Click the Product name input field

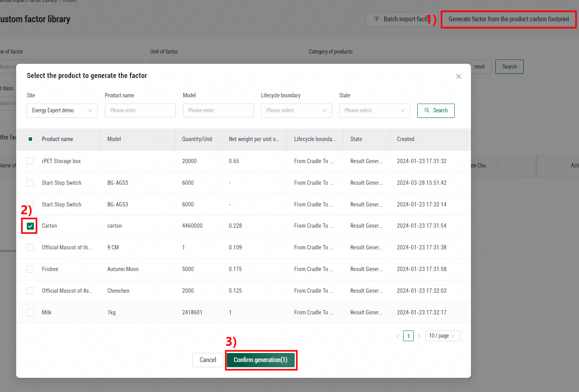point(140,111)
